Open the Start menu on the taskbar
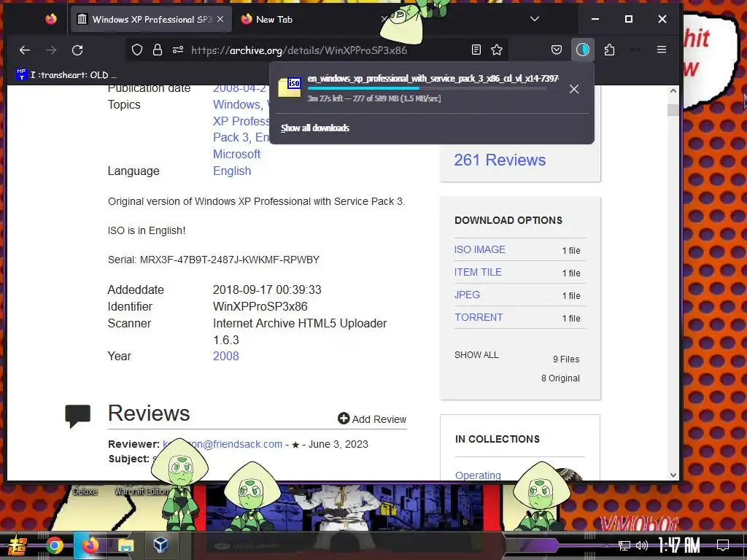This screenshot has height=560, width=747. point(18,545)
